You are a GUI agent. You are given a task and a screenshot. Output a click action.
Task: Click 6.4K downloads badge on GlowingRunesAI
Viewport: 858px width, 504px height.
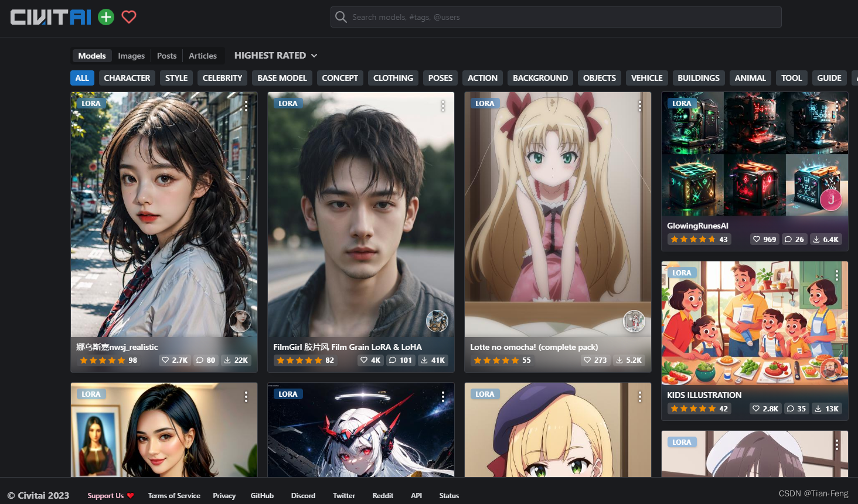tap(826, 239)
